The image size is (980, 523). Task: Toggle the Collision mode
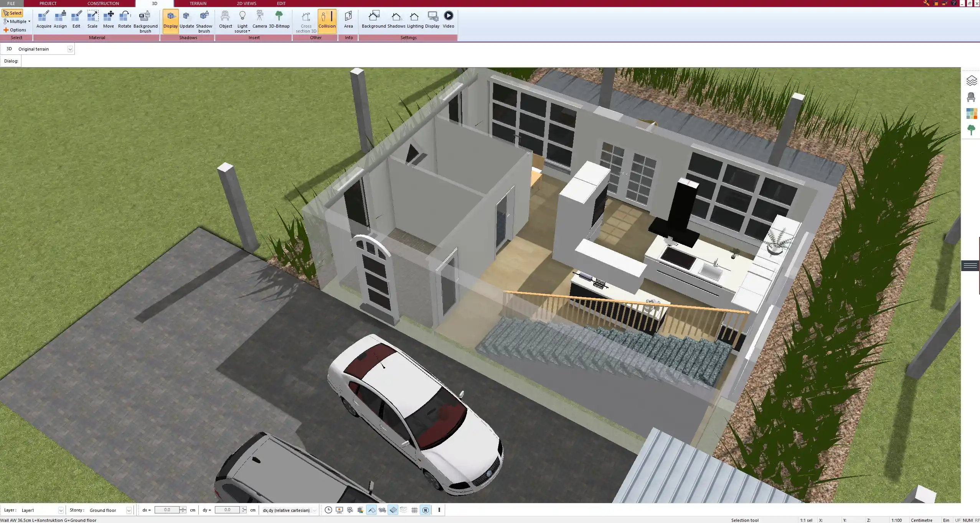pos(327,21)
